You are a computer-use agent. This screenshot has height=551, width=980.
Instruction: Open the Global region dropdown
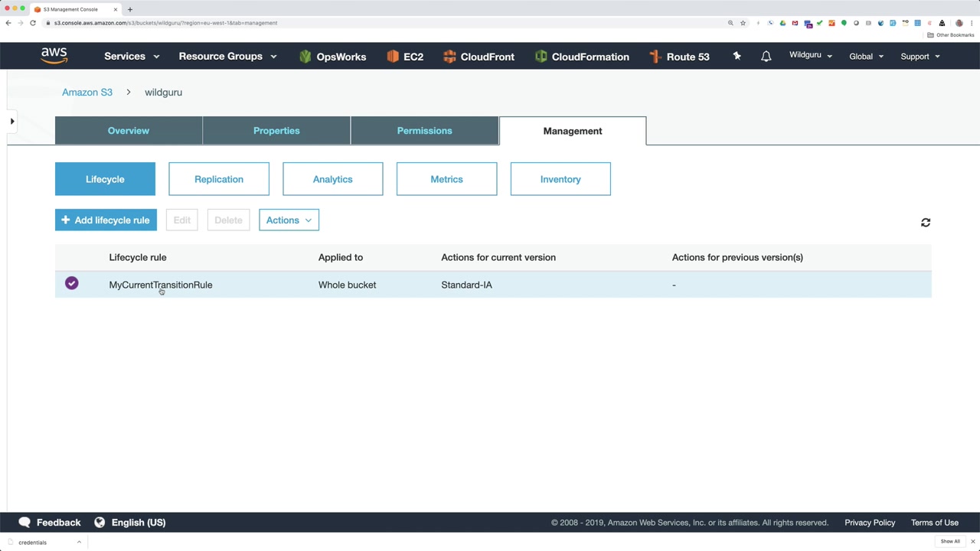tap(866, 56)
